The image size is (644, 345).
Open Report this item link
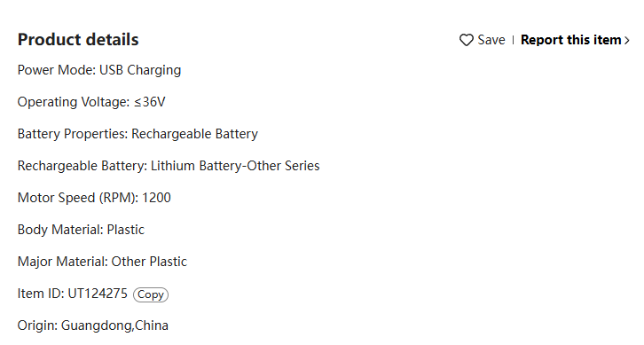[x=571, y=40]
